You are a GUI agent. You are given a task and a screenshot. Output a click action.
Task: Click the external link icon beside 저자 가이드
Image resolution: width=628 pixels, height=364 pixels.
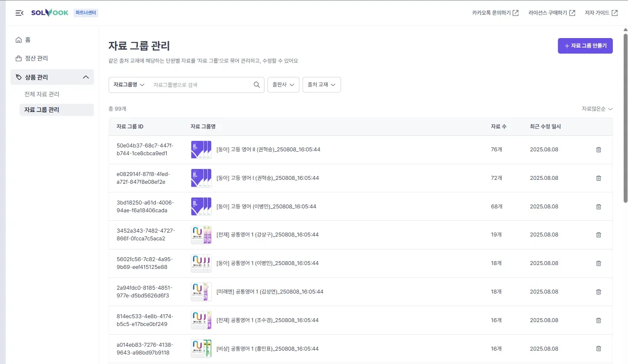[x=615, y=13]
